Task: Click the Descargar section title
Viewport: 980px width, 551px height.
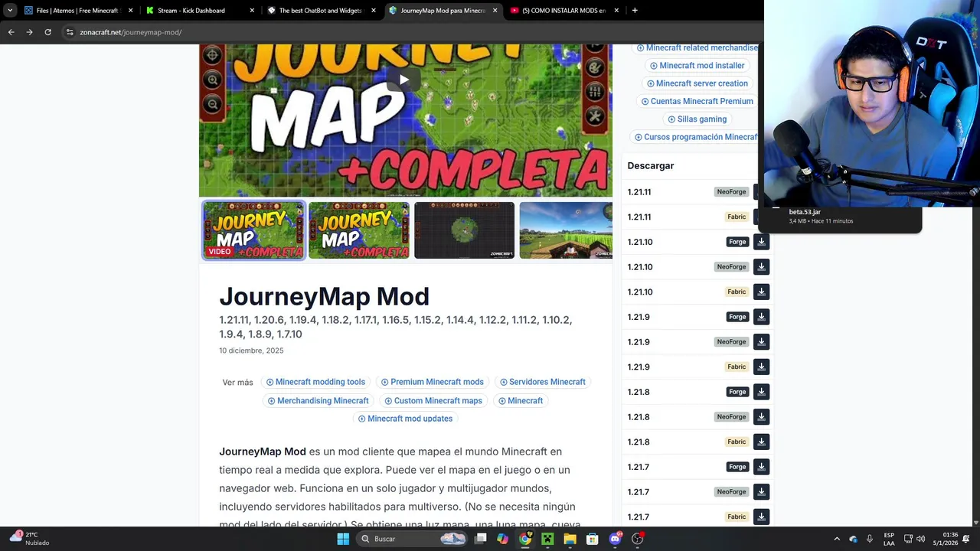Action: point(651,165)
